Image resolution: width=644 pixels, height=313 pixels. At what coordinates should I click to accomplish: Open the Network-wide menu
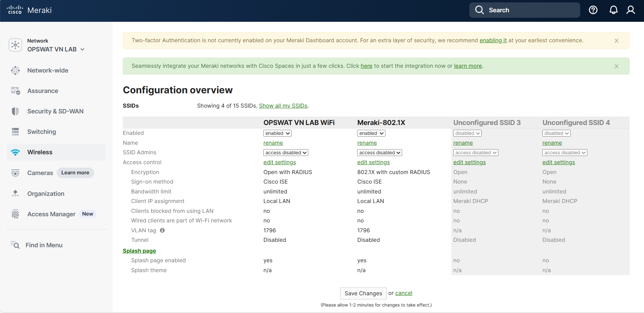click(48, 71)
